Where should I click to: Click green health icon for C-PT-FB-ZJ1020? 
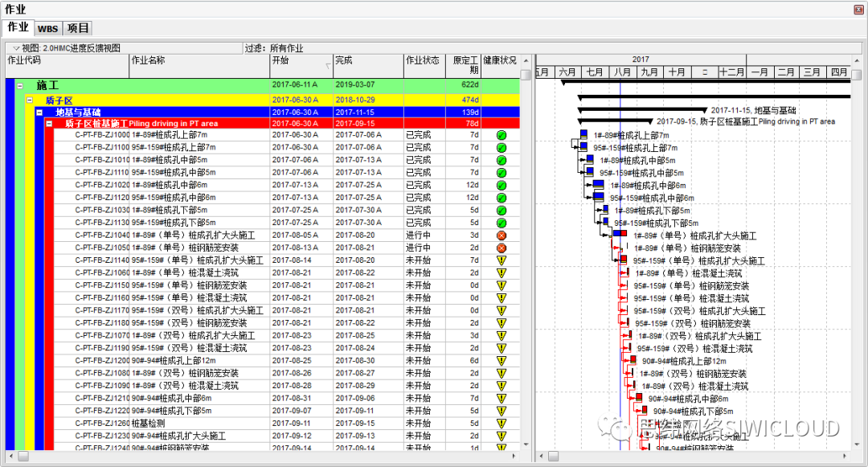pos(502,186)
